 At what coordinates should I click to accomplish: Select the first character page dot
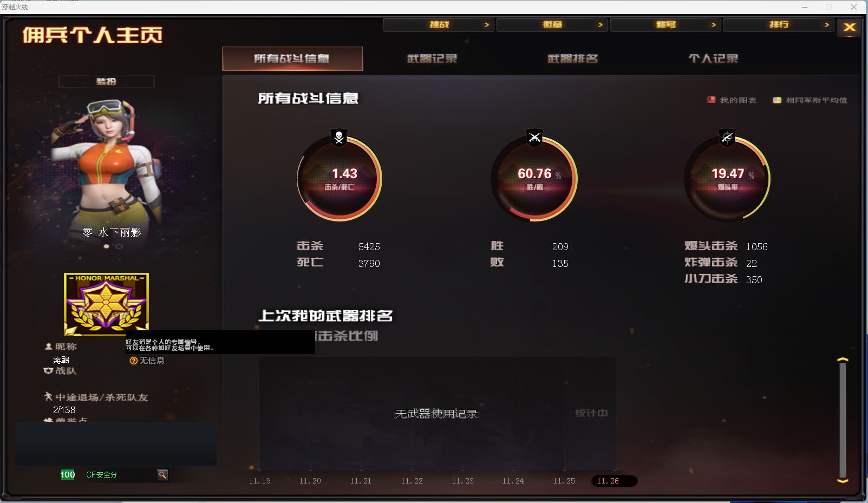(107, 246)
